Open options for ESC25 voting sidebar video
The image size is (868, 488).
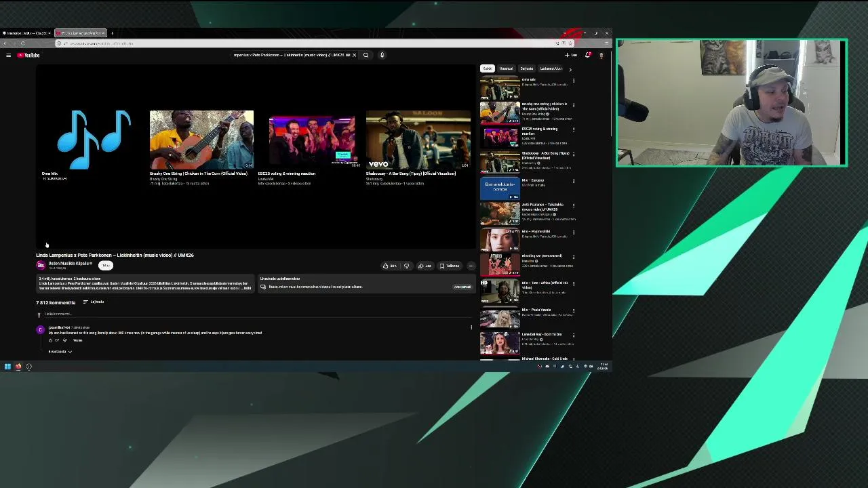pos(574,130)
